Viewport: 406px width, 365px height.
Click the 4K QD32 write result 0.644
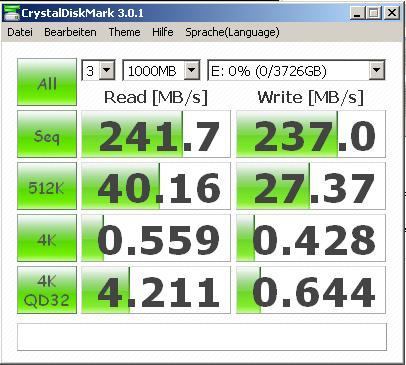pyautogui.click(x=311, y=290)
